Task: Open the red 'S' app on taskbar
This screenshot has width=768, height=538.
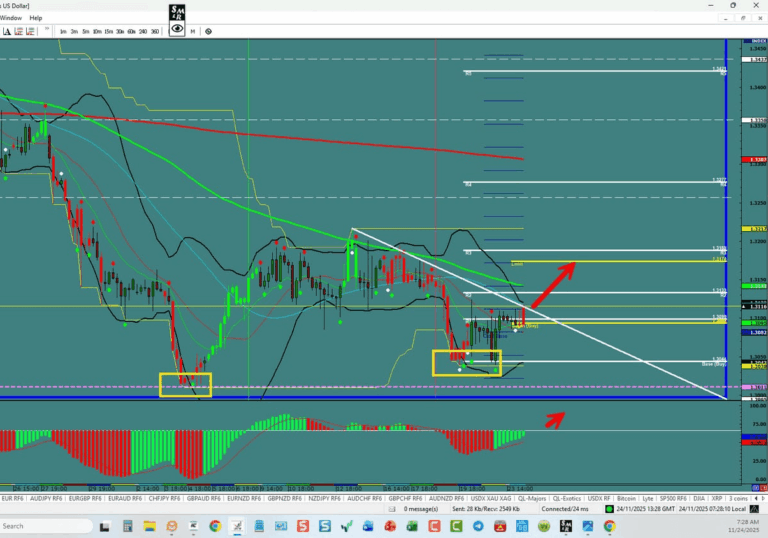Action: 303,527
